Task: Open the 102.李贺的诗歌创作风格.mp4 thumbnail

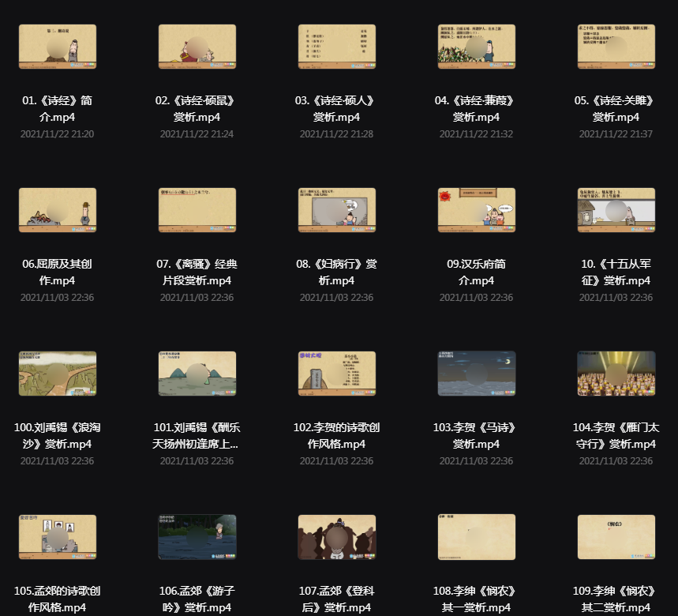Action: pyautogui.click(x=337, y=374)
